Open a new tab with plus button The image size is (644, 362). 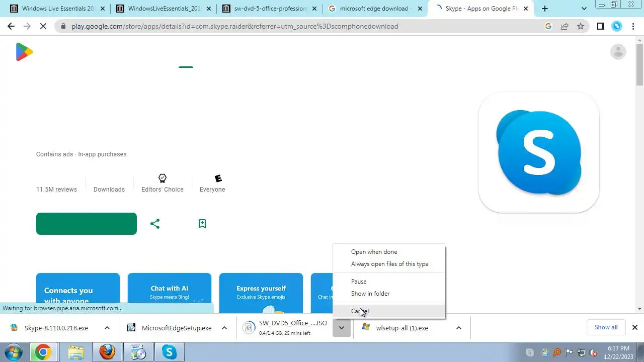pos(545,9)
